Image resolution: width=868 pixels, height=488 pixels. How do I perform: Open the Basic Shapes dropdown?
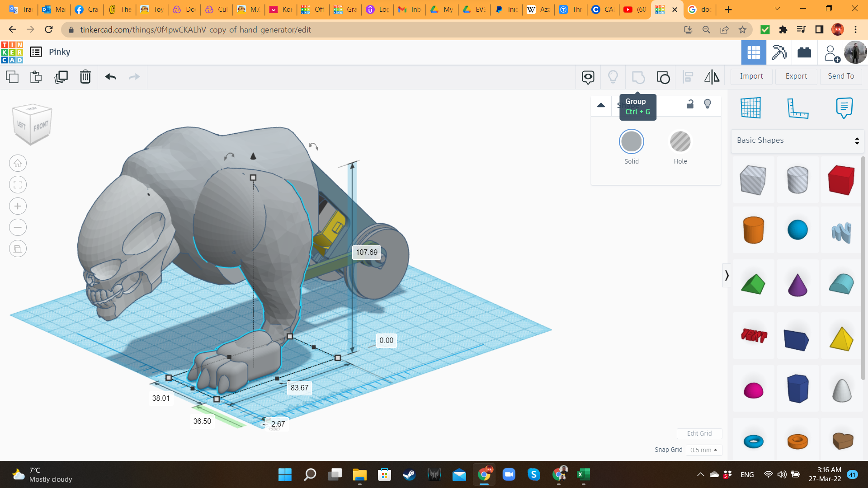click(x=797, y=141)
